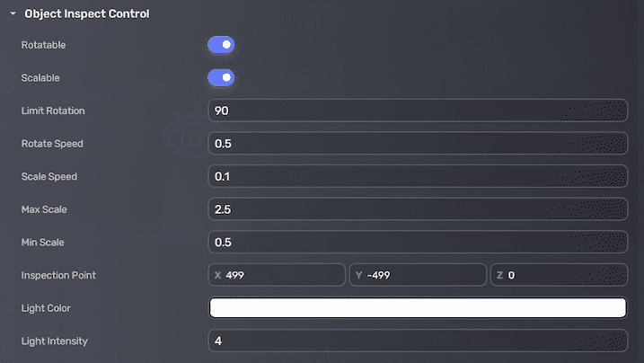Click the Light Intensity property label
Screen dimensions: 644x363
tap(55, 341)
